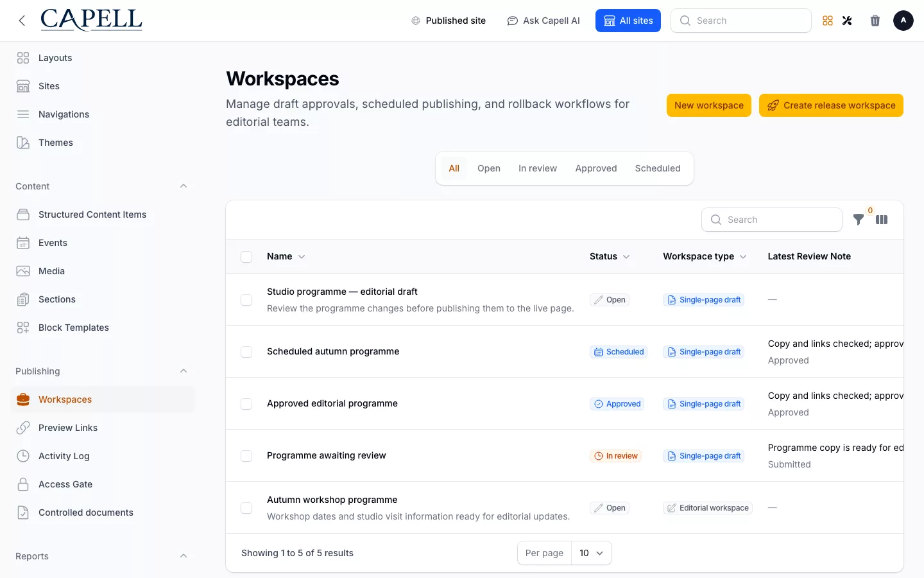This screenshot has width=924, height=578.
Task: Collapse the Content sidebar section
Action: [x=184, y=186]
